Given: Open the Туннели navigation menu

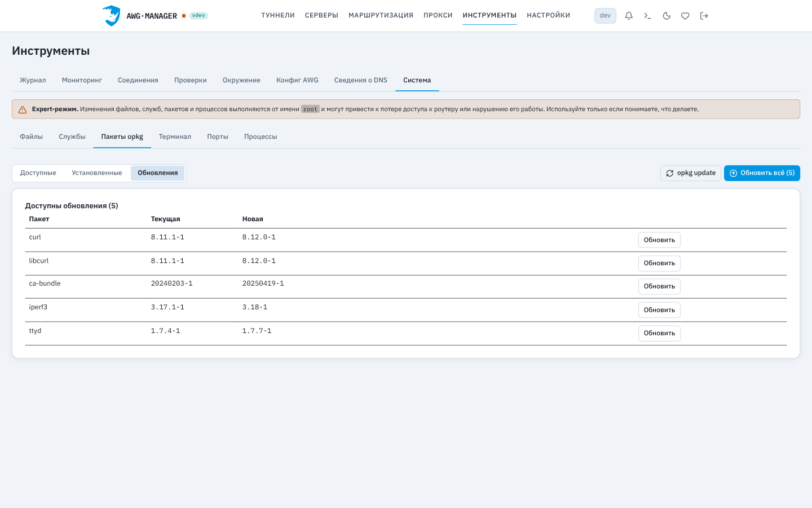Looking at the screenshot, I should [x=278, y=15].
